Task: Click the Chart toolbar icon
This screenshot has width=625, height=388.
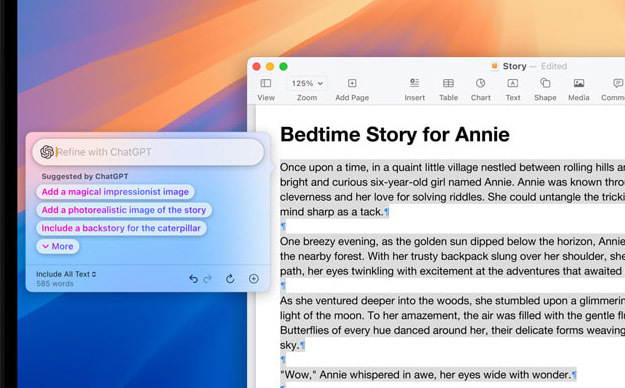Action: click(480, 83)
